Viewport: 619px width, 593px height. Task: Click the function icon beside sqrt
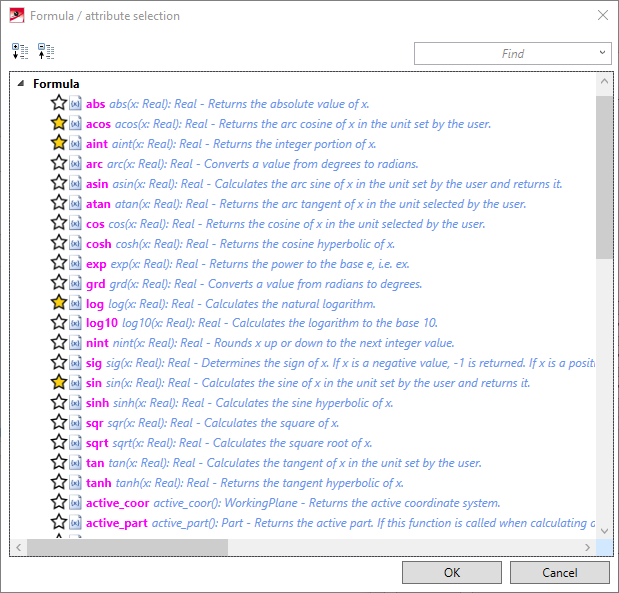point(75,443)
